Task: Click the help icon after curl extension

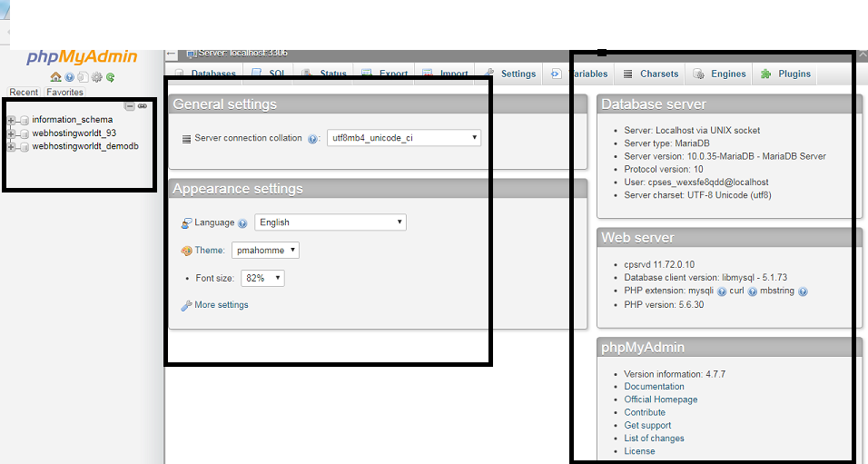Action: click(x=753, y=291)
